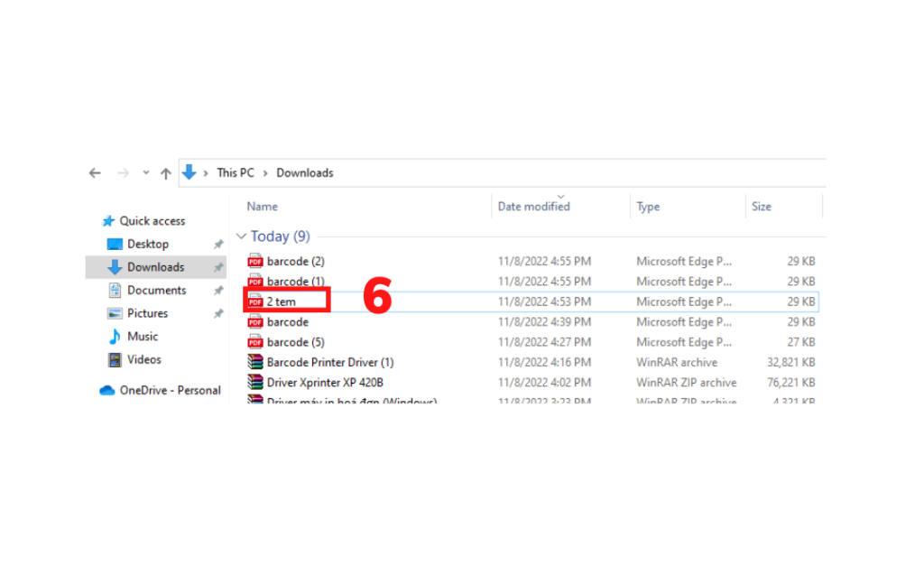Click the '32,821 KB' size cell
Screen dimensions: 924x584
pos(790,363)
